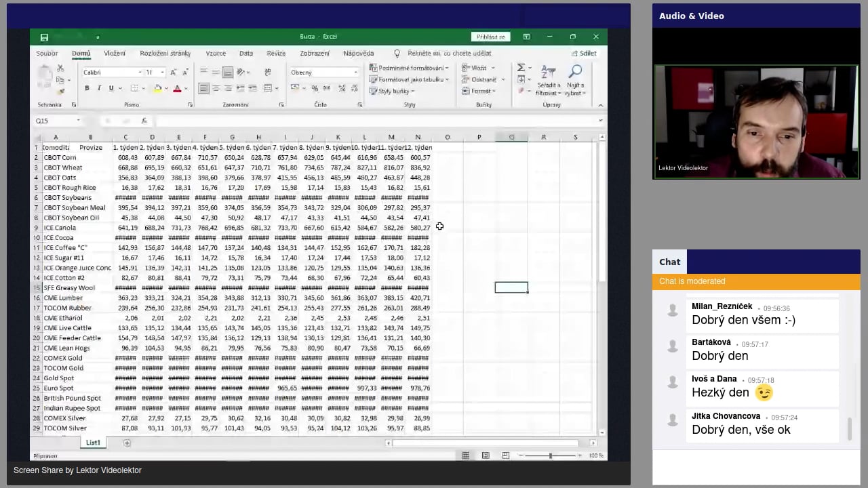The height and width of the screenshot is (488, 868).
Task: Open the Soubor menu
Action: (x=47, y=54)
